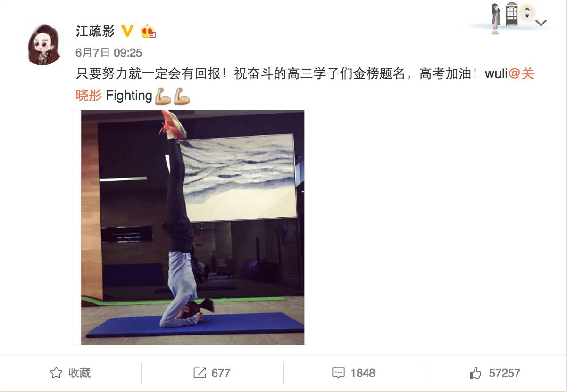Click the repost share icon
Image resolution: width=567 pixels, height=392 pixels.
click(x=200, y=373)
